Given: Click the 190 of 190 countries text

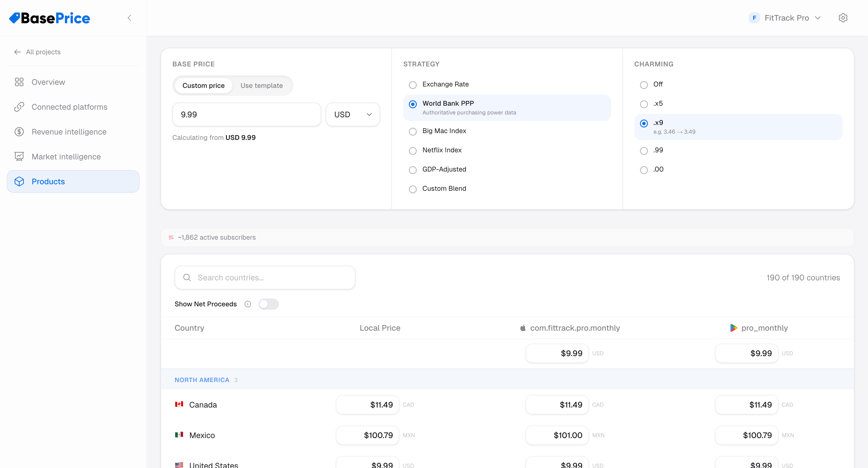Looking at the screenshot, I should (803, 278).
